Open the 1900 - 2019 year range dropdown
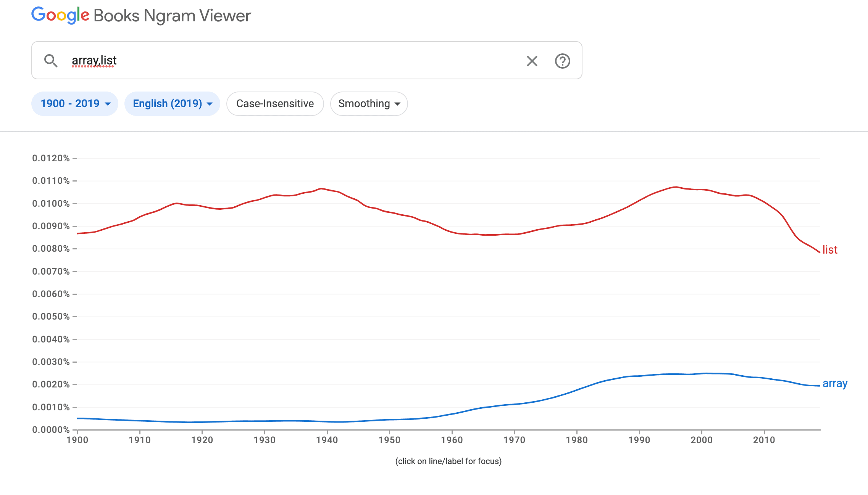Screen dimensions: 868x495 [75, 103]
